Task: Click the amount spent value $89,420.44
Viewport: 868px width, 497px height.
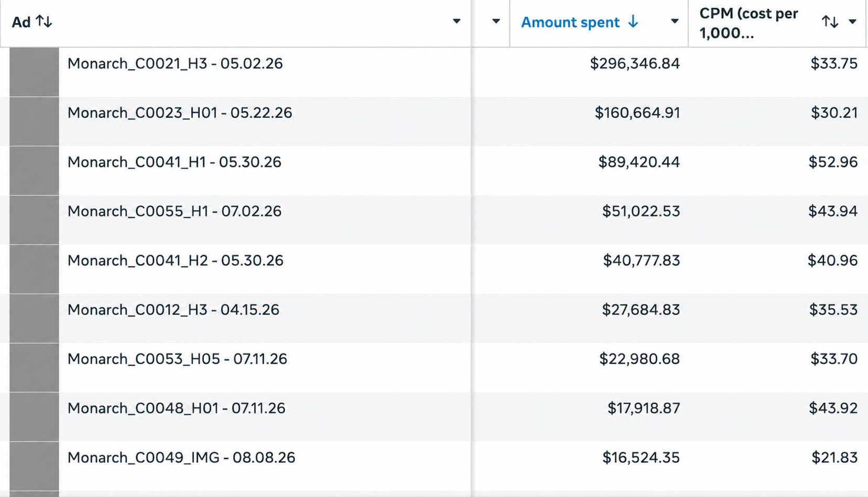Action: pyautogui.click(x=639, y=162)
